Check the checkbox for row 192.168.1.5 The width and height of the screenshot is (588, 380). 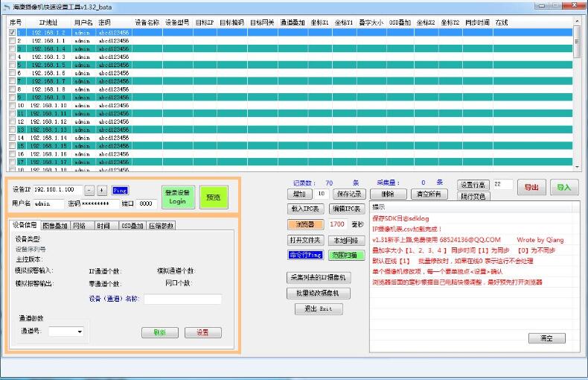(x=12, y=65)
